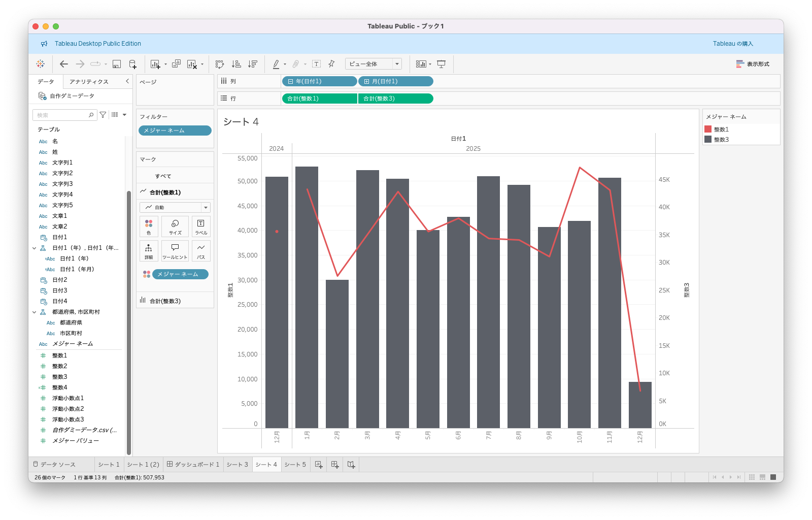Viewport: 812px width, 520px height.
Task: Select the 合計(整数3) pill on rows shelf
Action: (x=395, y=99)
